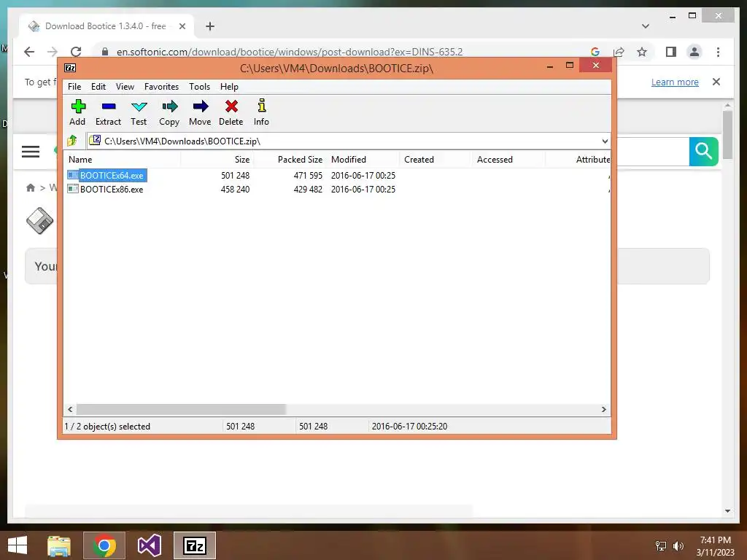
Task: Click the Google icon in address bar
Action: point(595,52)
